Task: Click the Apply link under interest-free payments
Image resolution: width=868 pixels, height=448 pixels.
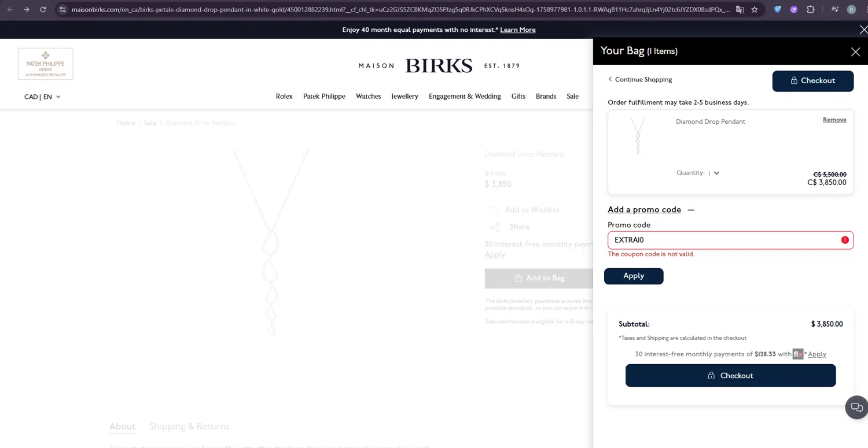Action: [495, 254]
